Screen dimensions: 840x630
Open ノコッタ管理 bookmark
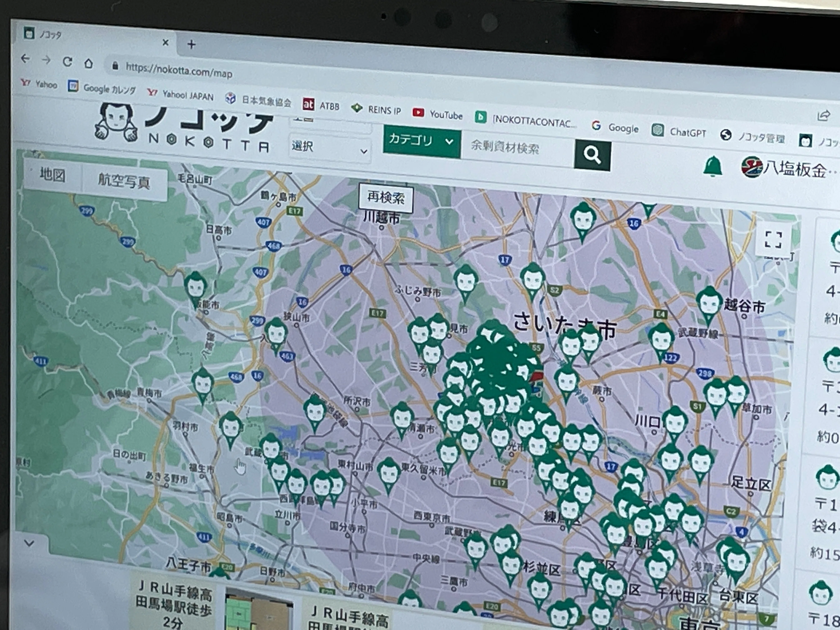coord(753,137)
